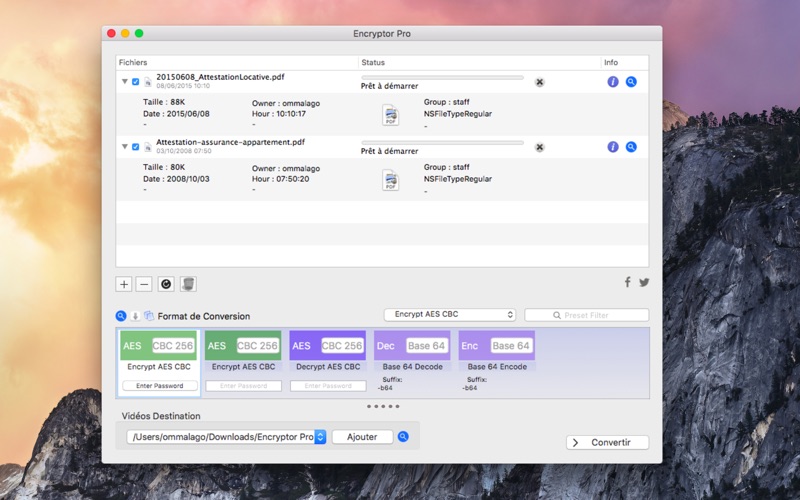The width and height of the screenshot is (800, 500).
Task: Collapse details of Attestation-assurance-appartement.pdf
Action: 124,147
